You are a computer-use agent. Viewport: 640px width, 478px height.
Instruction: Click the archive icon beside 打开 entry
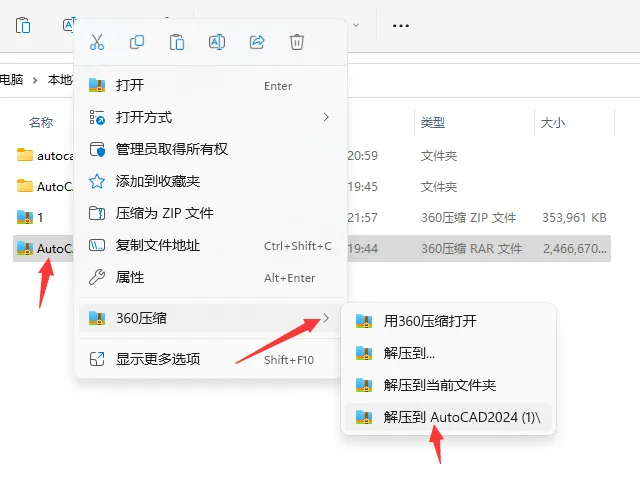97,85
